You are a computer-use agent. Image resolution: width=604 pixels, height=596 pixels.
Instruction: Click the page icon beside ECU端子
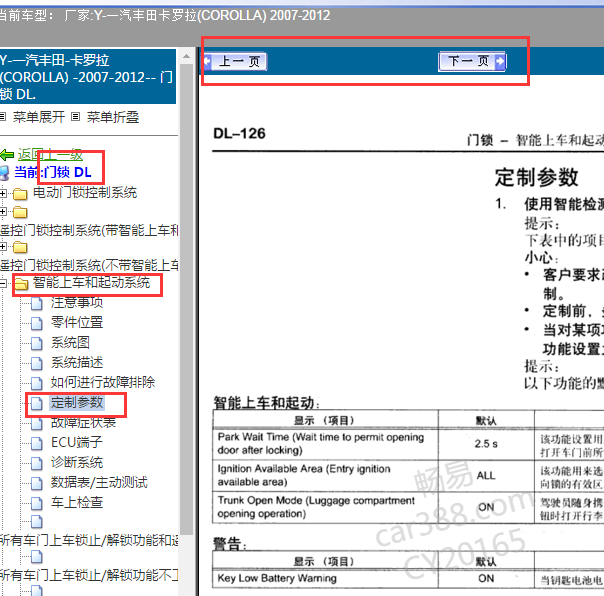pos(37,443)
